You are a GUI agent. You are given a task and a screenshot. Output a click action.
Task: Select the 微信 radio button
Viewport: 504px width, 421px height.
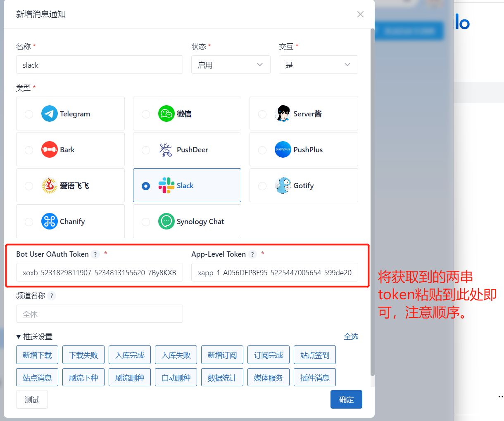click(x=146, y=114)
